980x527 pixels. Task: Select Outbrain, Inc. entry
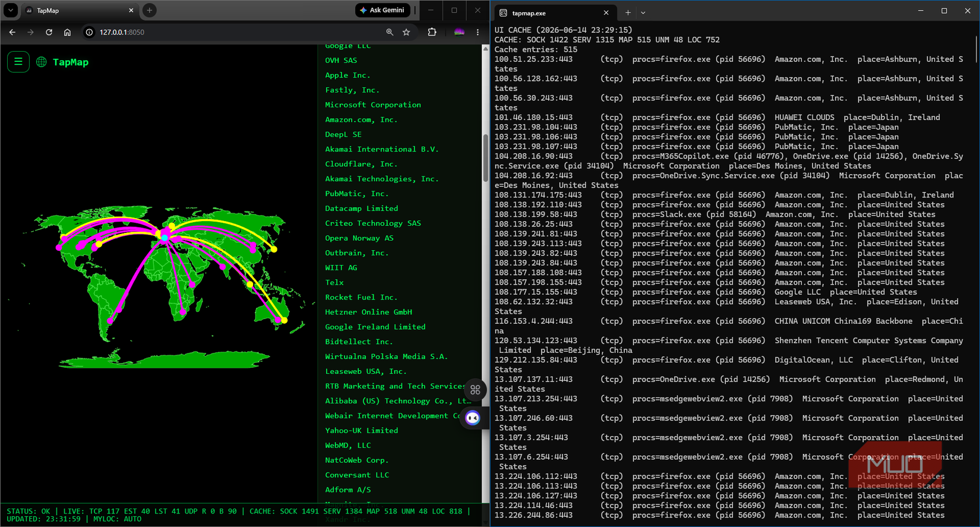(x=356, y=254)
